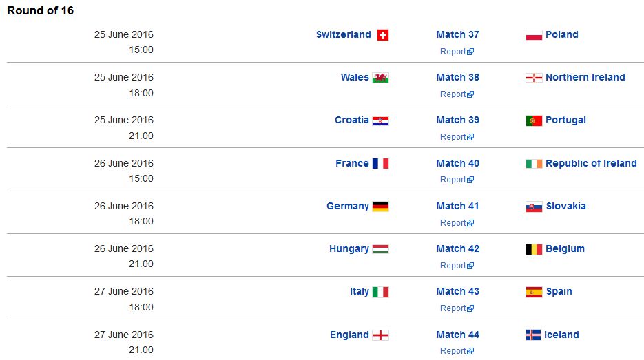
Task: Visit the England team link
Action: [x=349, y=335]
